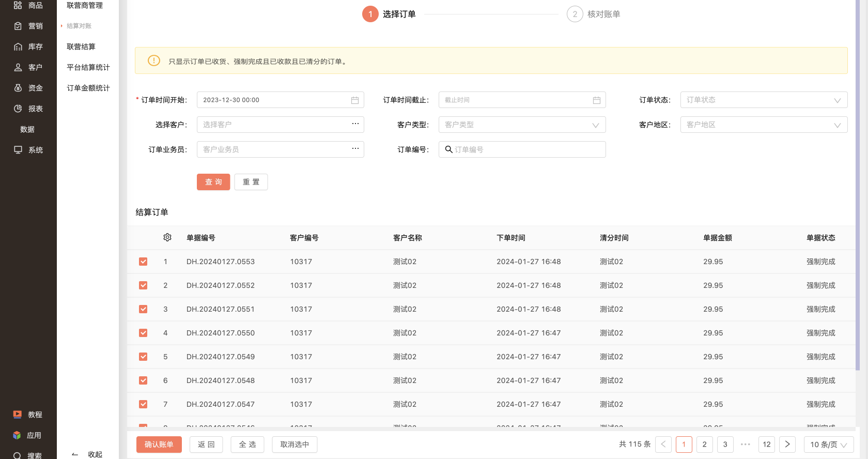Click the 确认账单 button
This screenshot has height=459, width=868.
click(159, 445)
